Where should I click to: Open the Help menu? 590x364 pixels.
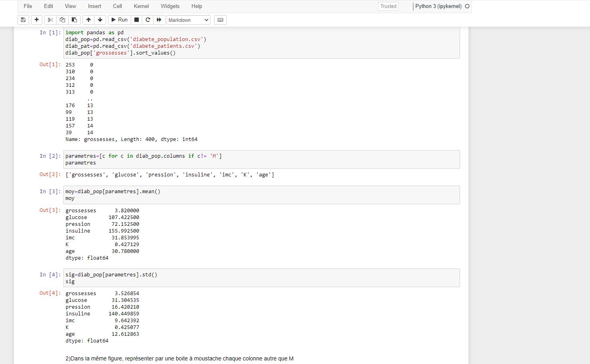click(197, 6)
